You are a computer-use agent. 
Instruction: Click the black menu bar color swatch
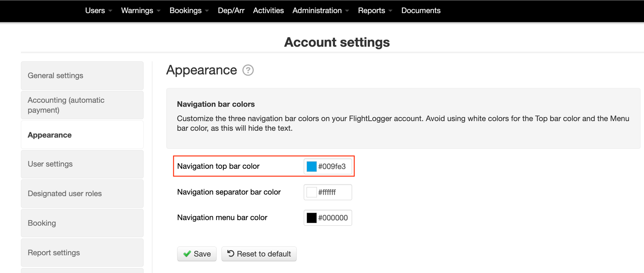tap(311, 218)
